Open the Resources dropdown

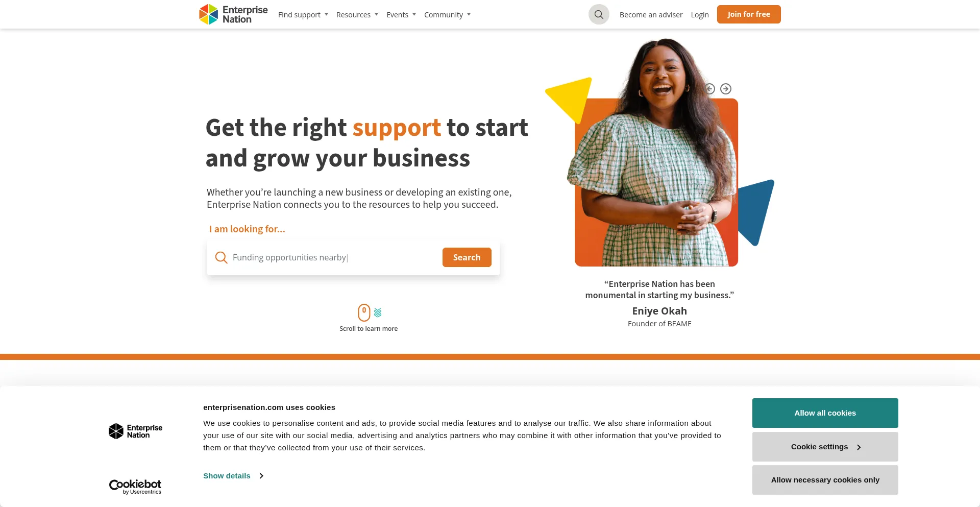pos(357,15)
